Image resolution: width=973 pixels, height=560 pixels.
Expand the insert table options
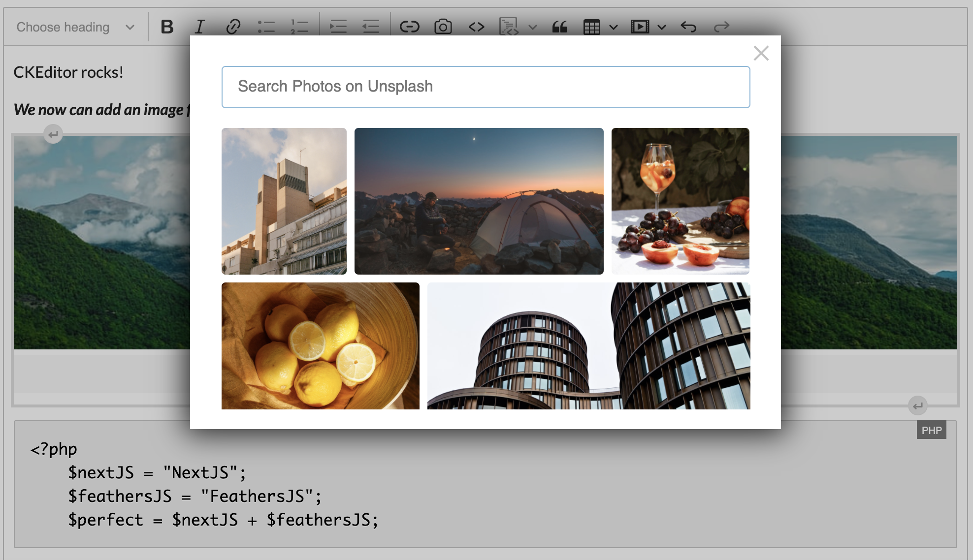click(x=613, y=27)
